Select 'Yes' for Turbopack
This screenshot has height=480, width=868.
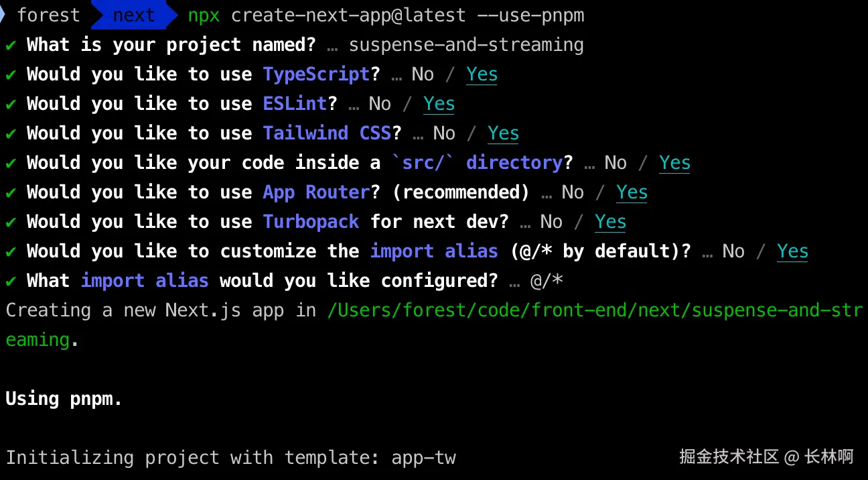pyautogui.click(x=611, y=222)
